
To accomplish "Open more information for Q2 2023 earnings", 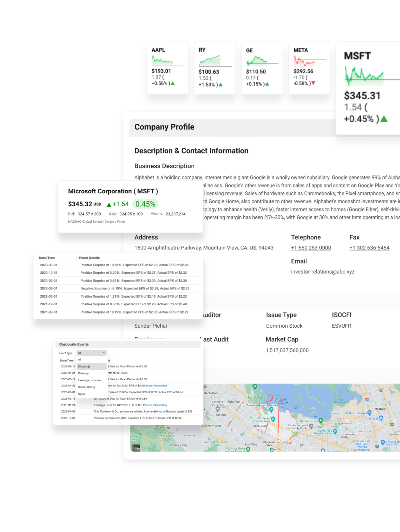I will click(x=156, y=405).
